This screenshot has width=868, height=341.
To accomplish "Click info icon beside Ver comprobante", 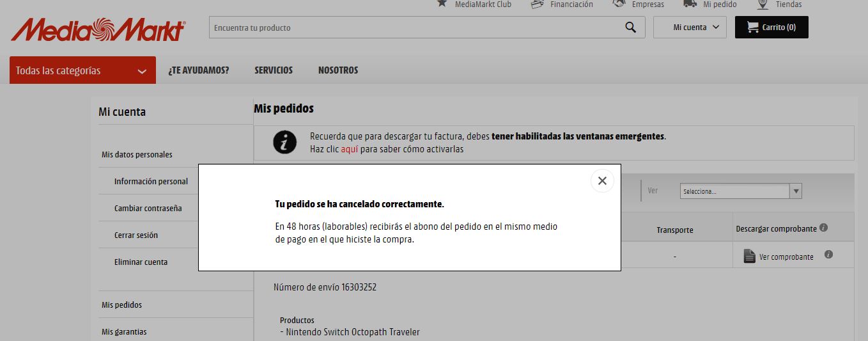I will click(x=828, y=255).
